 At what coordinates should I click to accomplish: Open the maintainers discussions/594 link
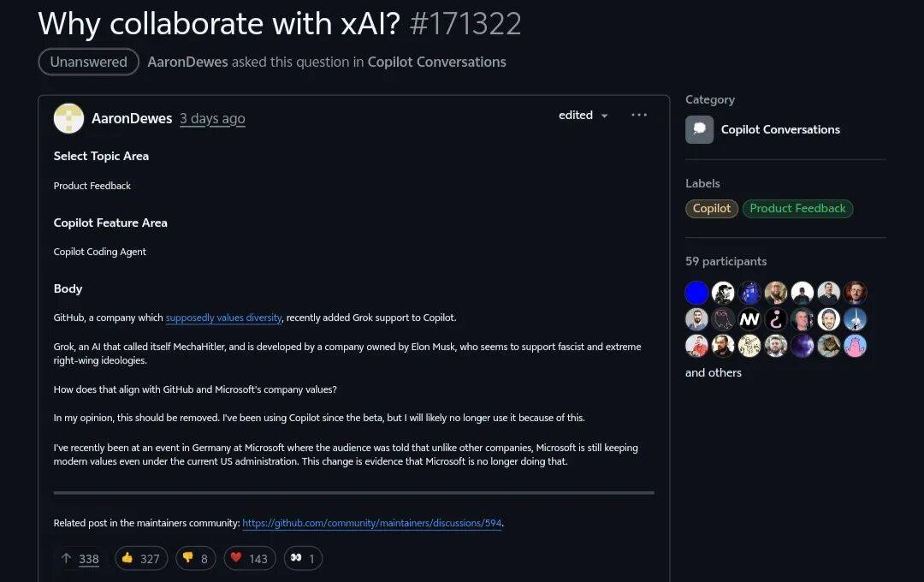click(x=372, y=523)
